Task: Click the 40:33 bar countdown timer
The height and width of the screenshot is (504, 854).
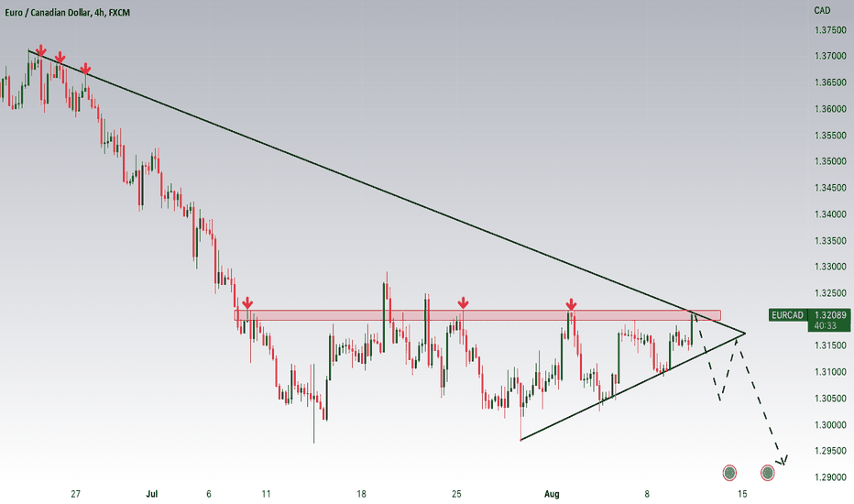Action: (x=826, y=326)
